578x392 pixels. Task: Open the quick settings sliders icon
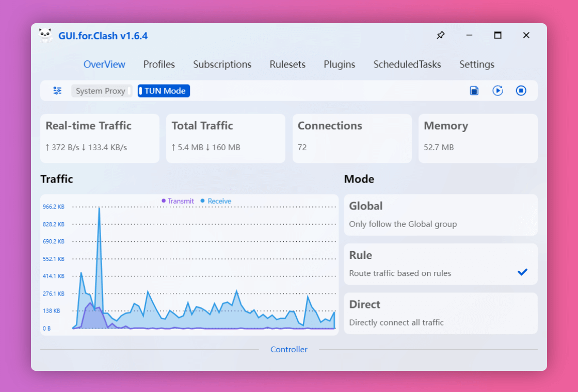coord(57,91)
